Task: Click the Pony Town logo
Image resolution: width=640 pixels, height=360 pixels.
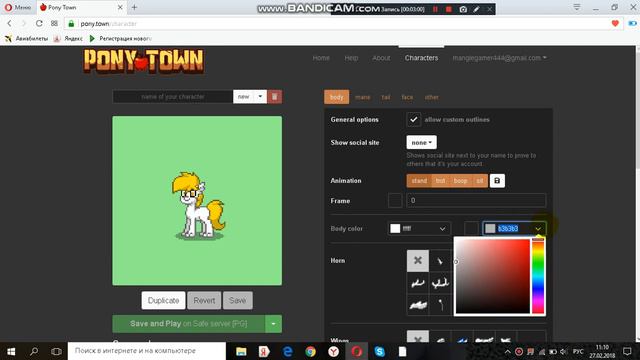Action: pos(144,61)
